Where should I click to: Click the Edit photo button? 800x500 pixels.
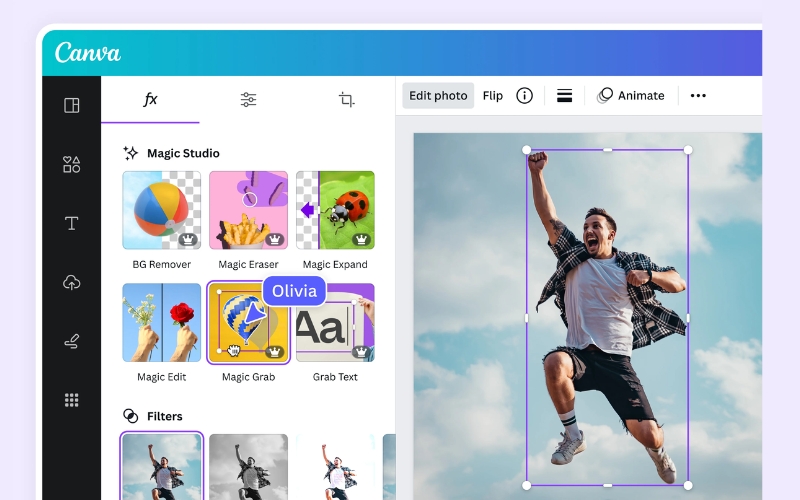[438, 95]
